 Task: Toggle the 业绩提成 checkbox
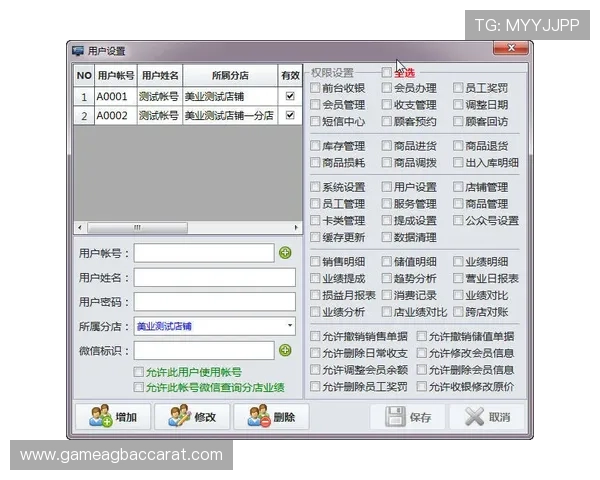pos(315,278)
